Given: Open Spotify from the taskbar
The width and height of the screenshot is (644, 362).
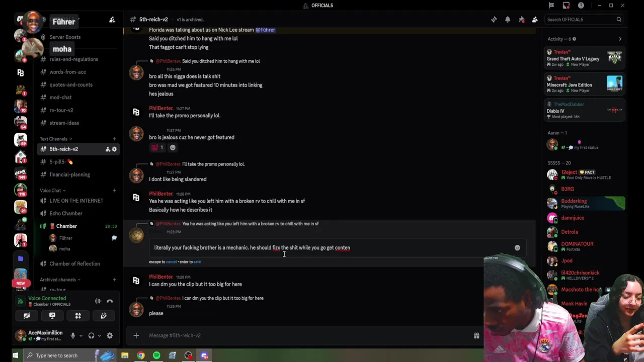Looking at the screenshot, I should [x=156, y=355].
